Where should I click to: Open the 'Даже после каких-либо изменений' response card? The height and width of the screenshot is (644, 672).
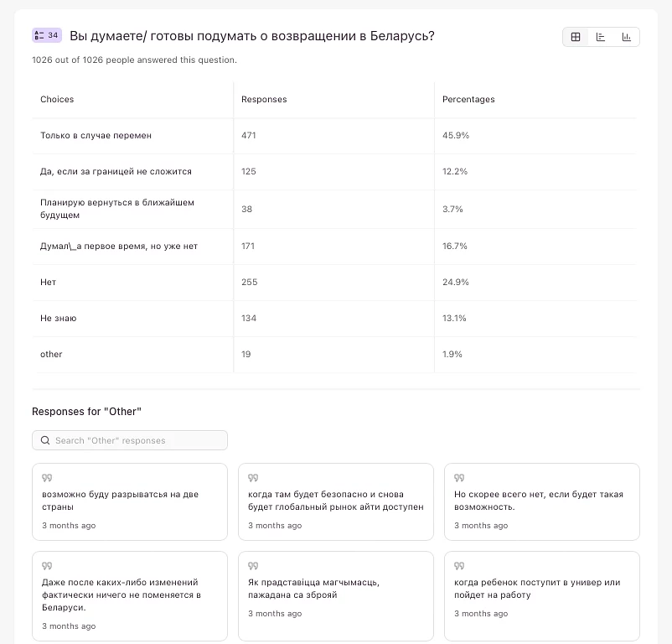130,595
